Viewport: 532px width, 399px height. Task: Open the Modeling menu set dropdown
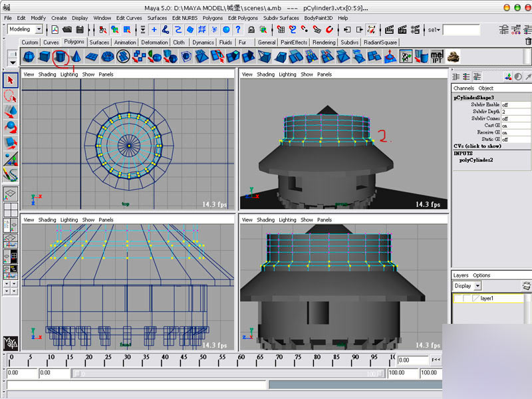click(x=39, y=30)
